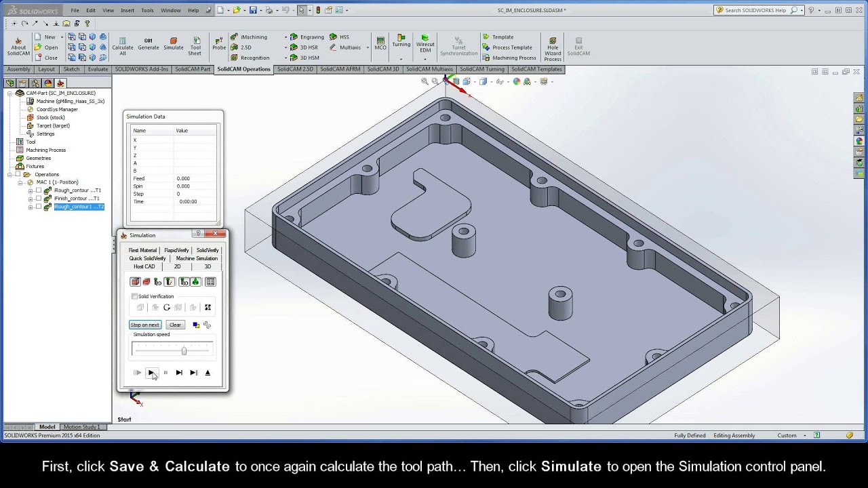This screenshot has width=868, height=488.
Task: Click the 2D tool path show icon
Action: [158, 282]
